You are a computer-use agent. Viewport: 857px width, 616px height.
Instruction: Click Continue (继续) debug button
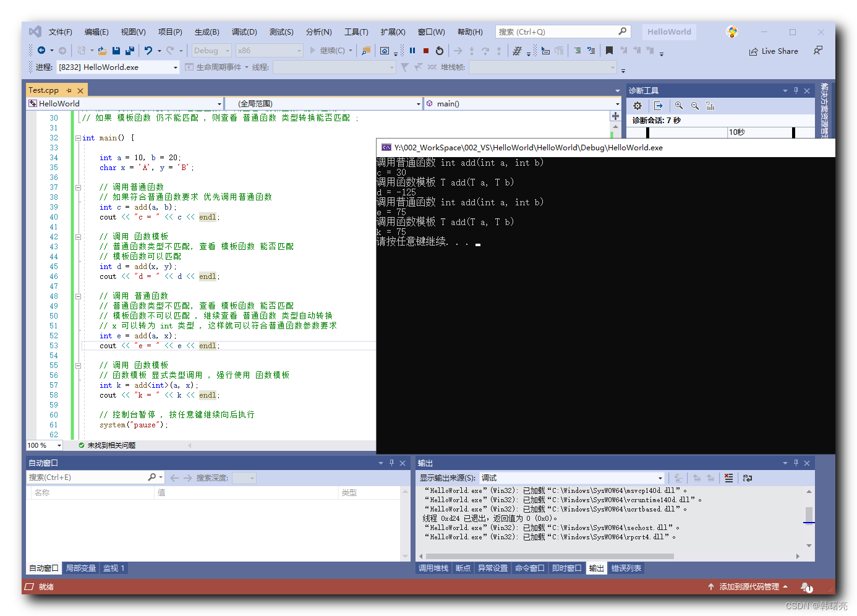327,51
